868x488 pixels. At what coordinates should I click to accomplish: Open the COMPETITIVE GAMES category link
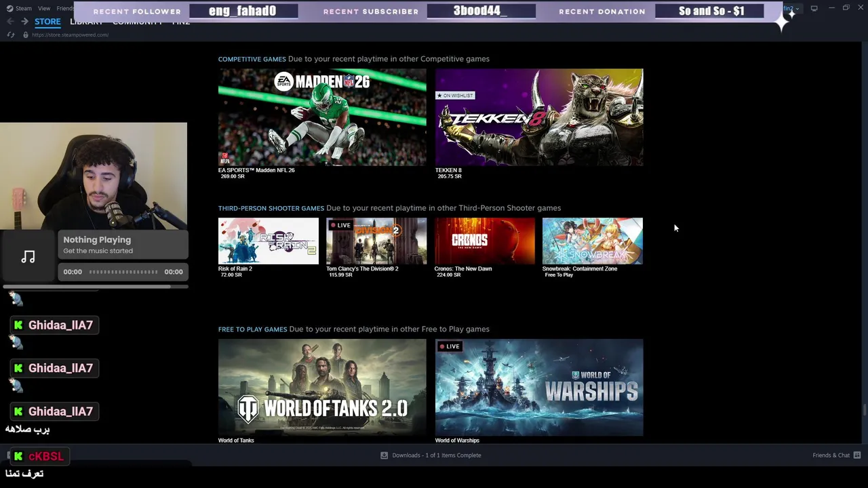pos(252,59)
